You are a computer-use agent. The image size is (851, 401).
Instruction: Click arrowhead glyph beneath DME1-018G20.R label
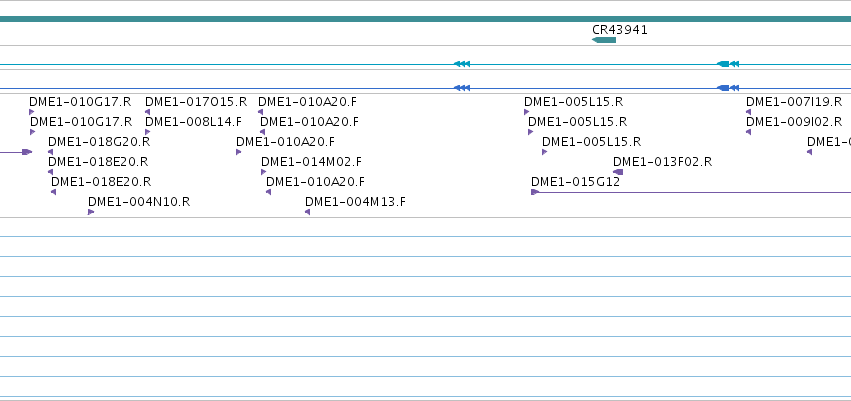coord(50,152)
